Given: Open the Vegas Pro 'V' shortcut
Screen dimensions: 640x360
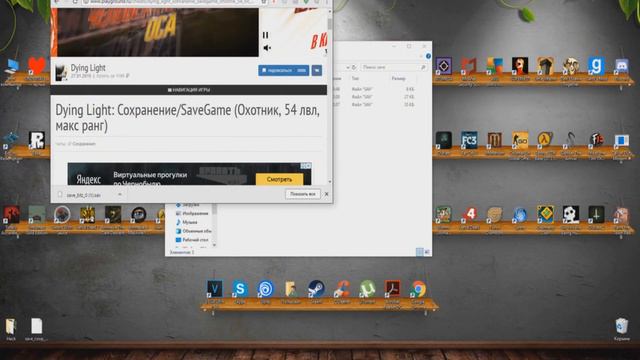Looking at the screenshot, I should tap(215, 289).
